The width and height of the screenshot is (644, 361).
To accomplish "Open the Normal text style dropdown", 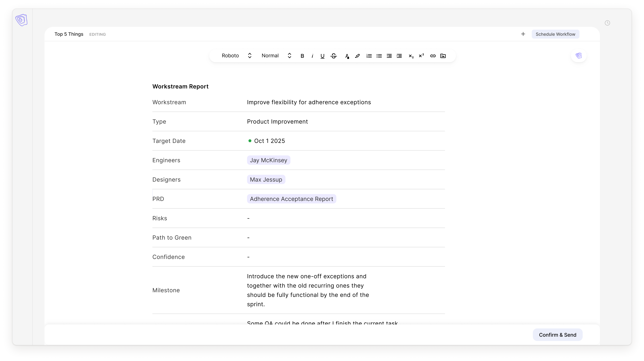I will pos(276,56).
